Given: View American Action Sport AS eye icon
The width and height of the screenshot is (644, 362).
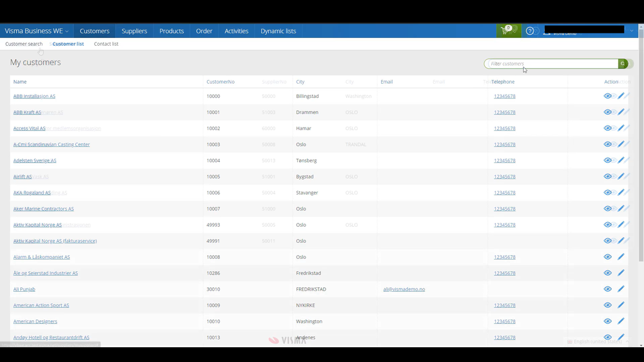Looking at the screenshot, I should point(607,305).
